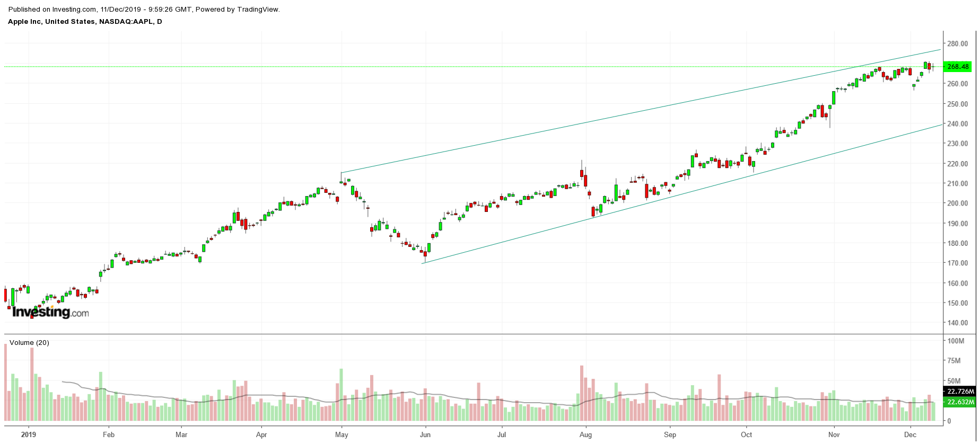This screenshot has height=444, width=980.
Task: Click the Sep label on the time axis
Action: 670,434
